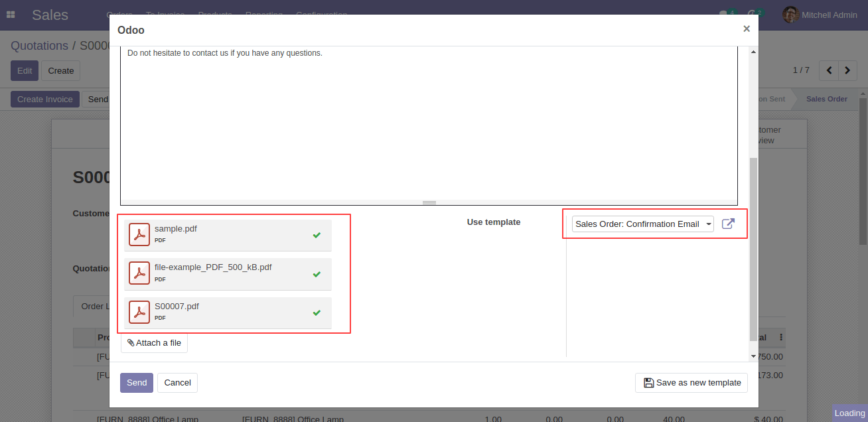Send the email with Send button
868x422 pixels.
(137, 382)
